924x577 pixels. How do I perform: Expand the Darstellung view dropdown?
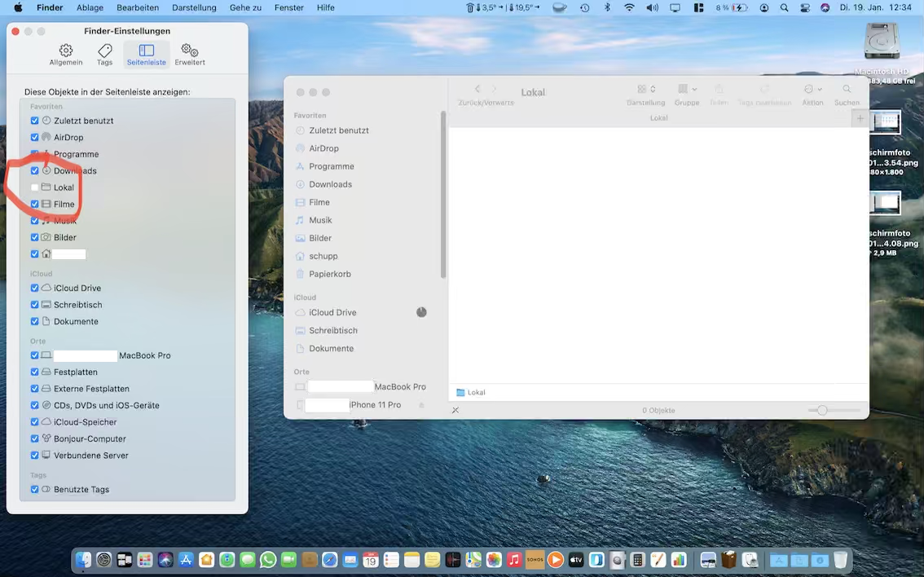646,90
